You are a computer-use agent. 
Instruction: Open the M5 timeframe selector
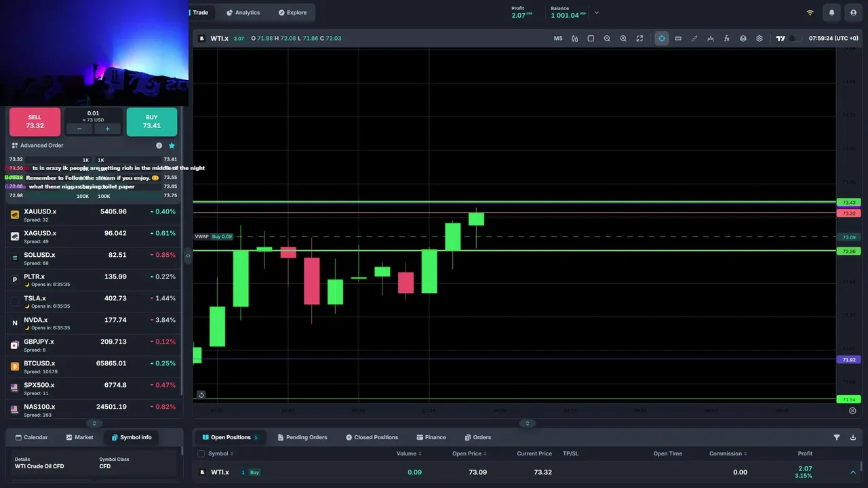(558, 39)
